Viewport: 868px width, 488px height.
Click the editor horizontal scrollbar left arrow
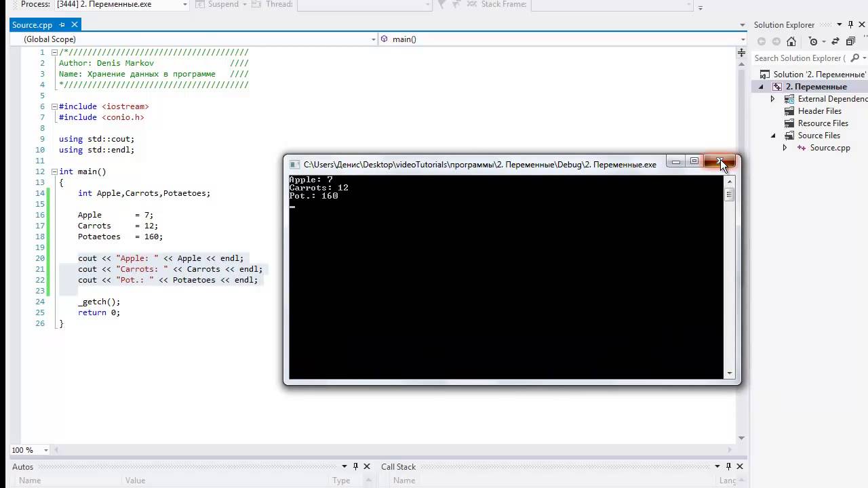pos(57,450)
